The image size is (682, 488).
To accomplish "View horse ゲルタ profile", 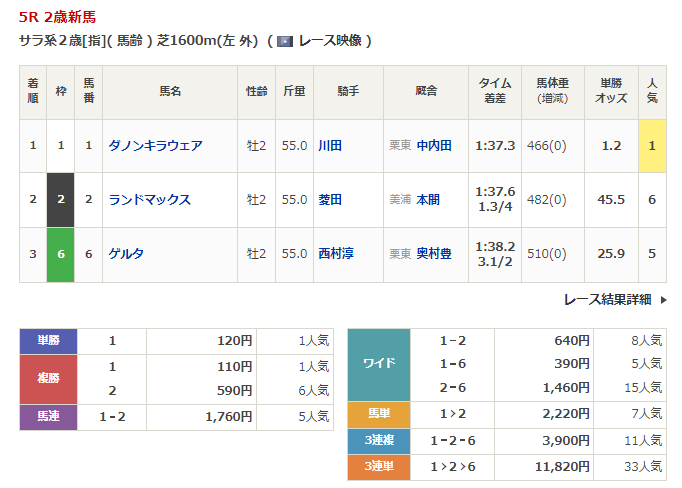I will click(127, 254).
